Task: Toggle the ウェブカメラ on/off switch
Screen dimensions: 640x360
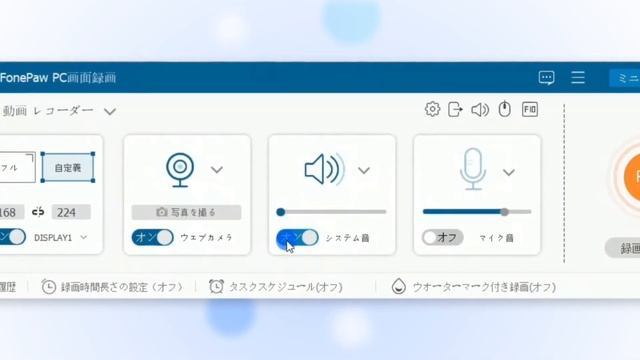Action: click(153, 238)
